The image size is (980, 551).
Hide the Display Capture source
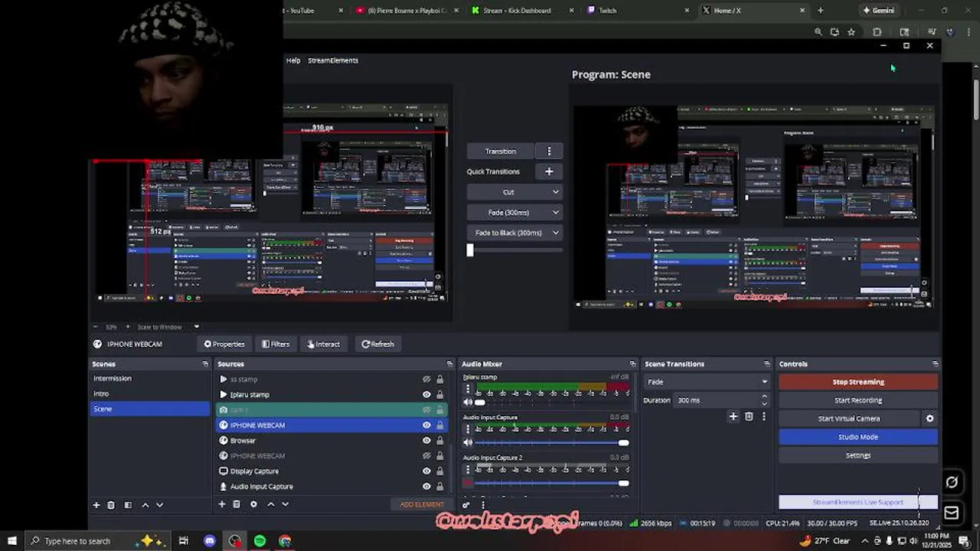coord(426,471)
